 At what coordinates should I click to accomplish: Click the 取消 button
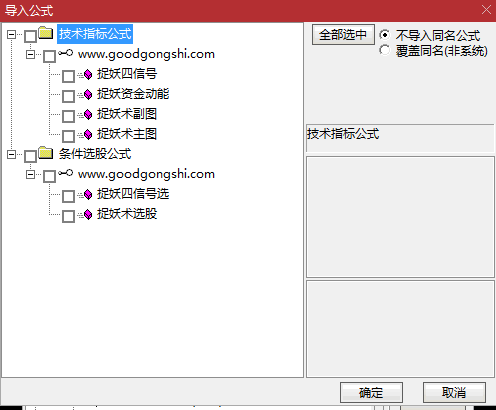click(x=454, y=393)
